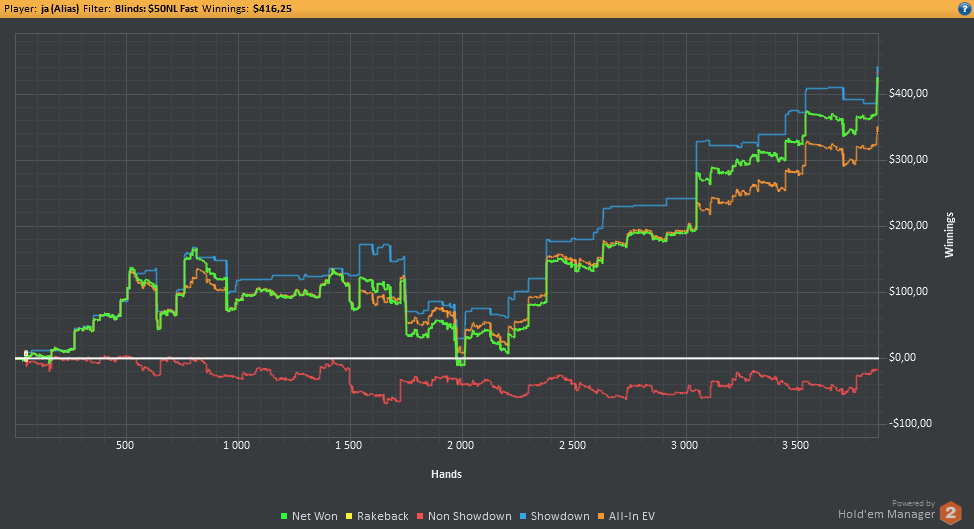Open the help question mark icon

963,8
